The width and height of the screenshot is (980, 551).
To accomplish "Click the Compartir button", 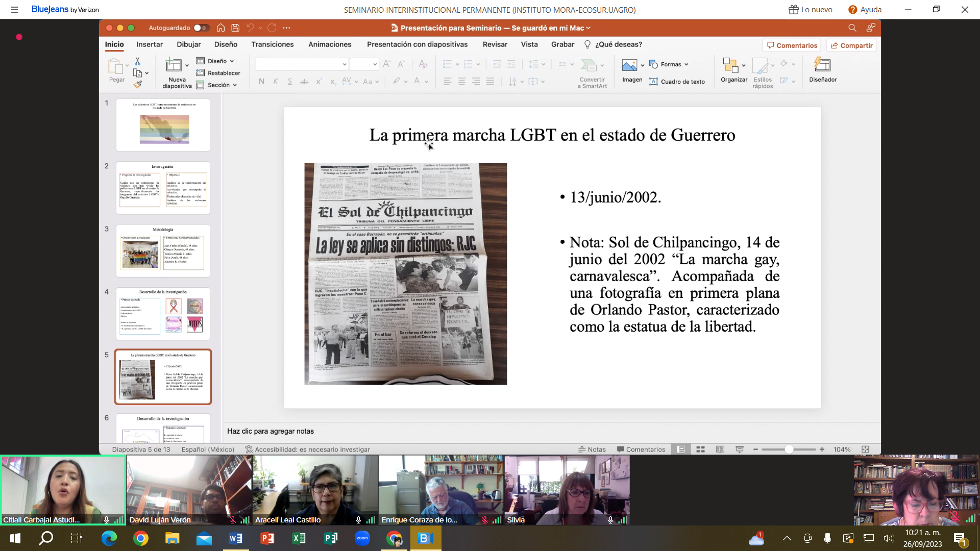I will [851, 45].
